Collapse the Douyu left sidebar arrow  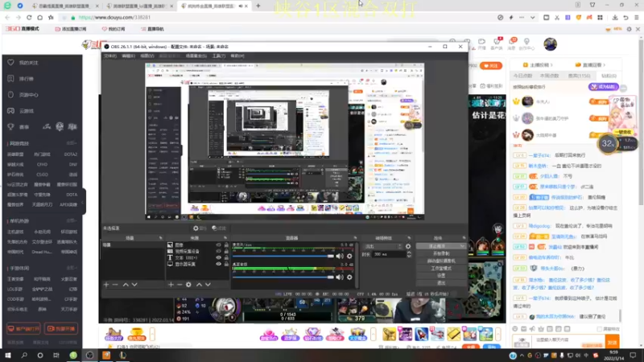(84, 202)
